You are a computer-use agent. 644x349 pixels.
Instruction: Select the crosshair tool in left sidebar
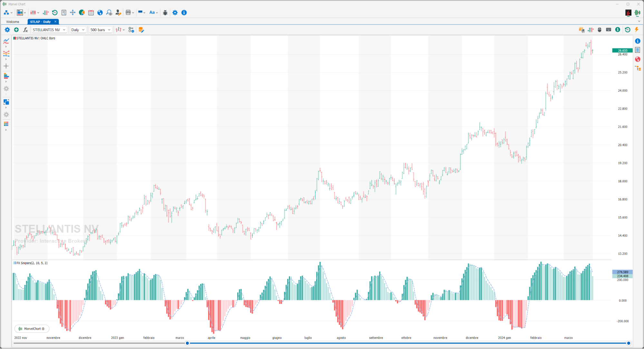6,66
